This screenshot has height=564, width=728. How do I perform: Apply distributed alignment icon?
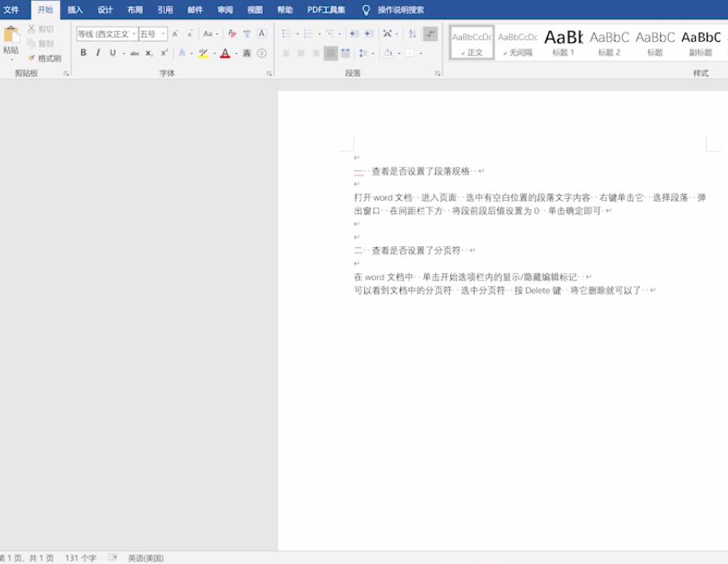point(345,53)
